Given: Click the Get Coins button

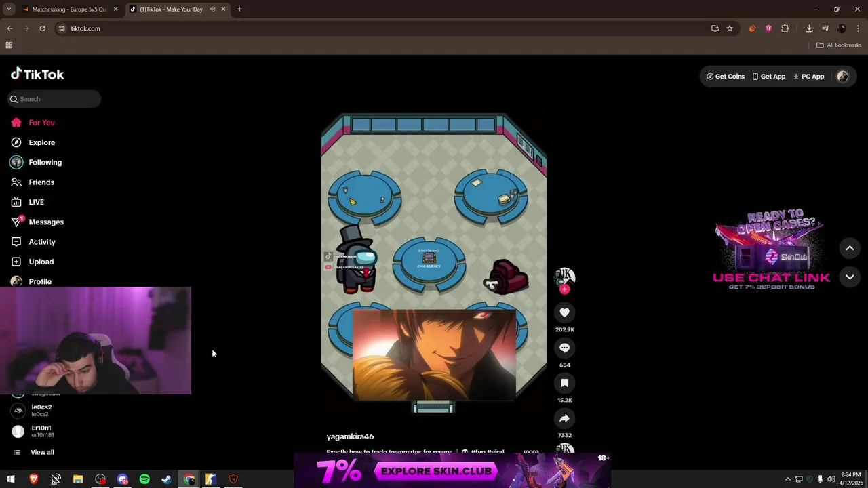Looking at the screenshot, I should [726, 77].
